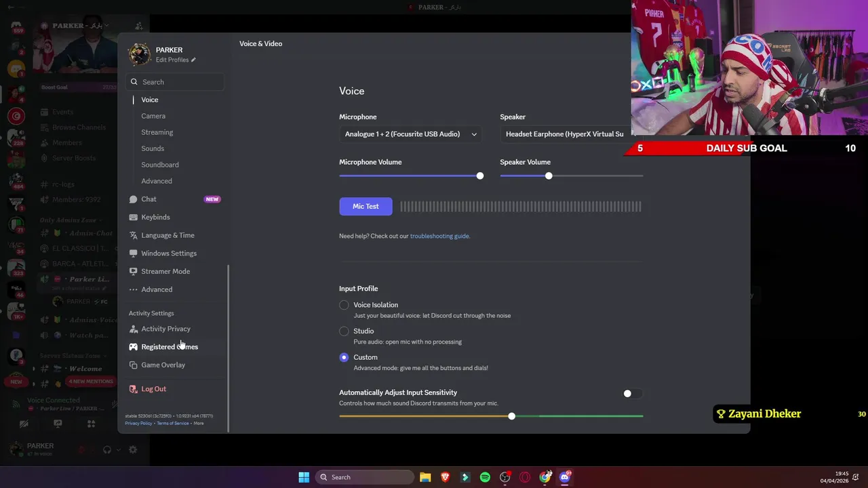Open Windows Settings monitor icon
The width and height of the screenshot is (868, 488).
click(x=134, y=253)
